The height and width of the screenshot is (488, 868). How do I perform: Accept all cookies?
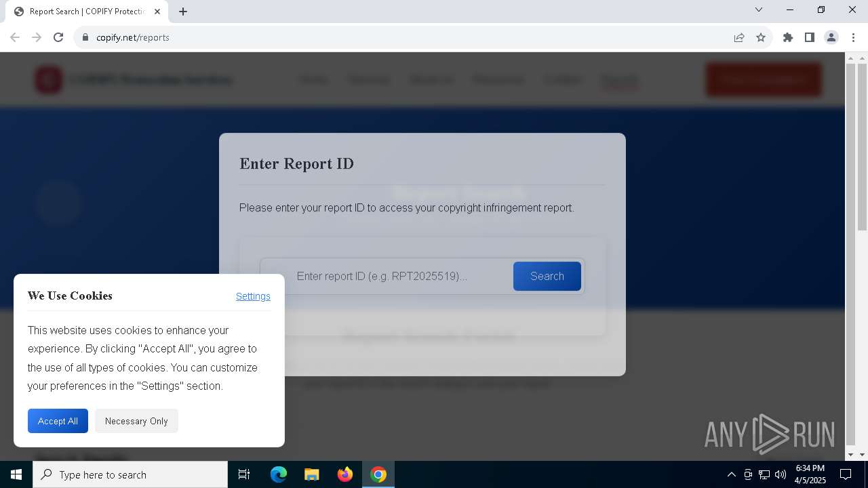pyautogui.click(x=58, y=421)
